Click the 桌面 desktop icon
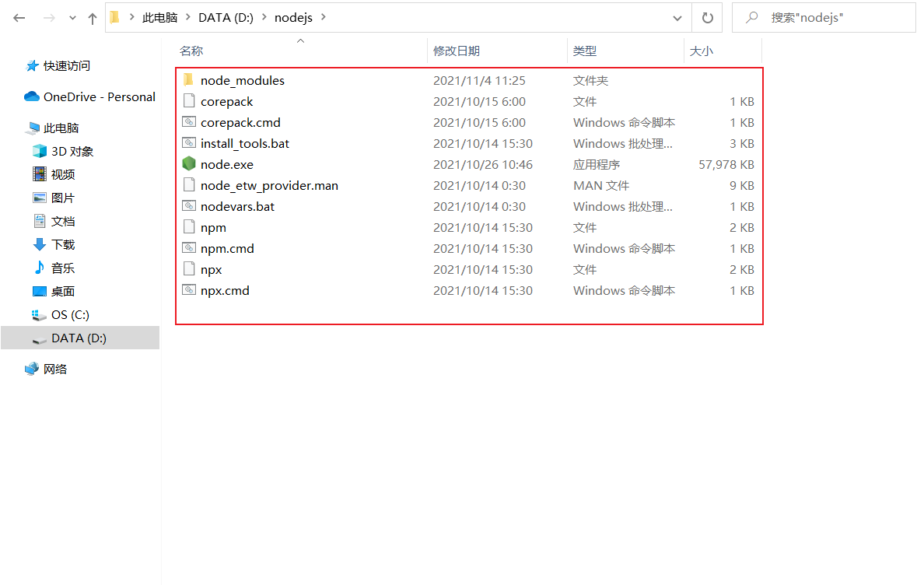 click(x=40, y=291)
